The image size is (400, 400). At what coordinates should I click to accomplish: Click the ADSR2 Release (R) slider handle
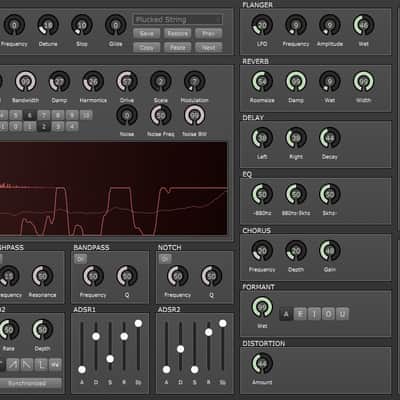click(x=209, y=332)
